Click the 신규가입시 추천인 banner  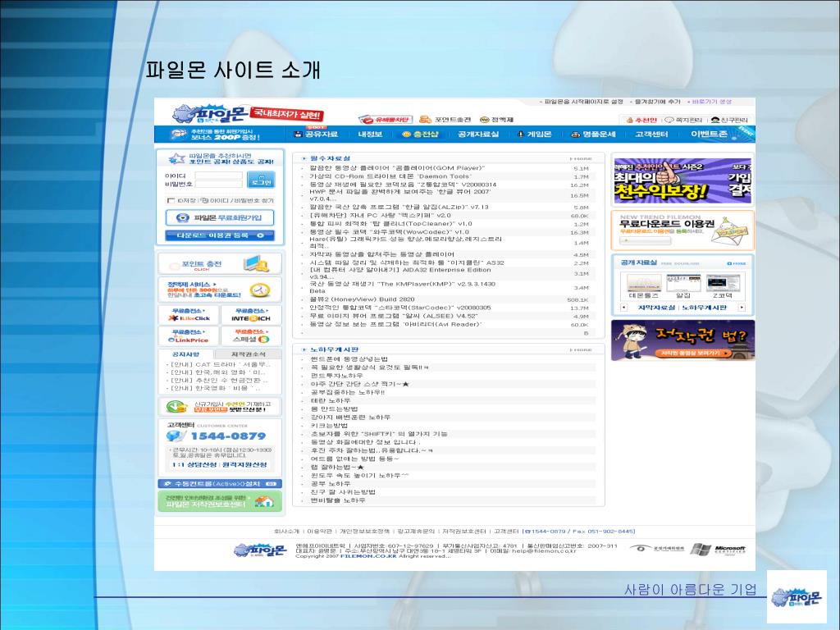[x=220, y=407]
